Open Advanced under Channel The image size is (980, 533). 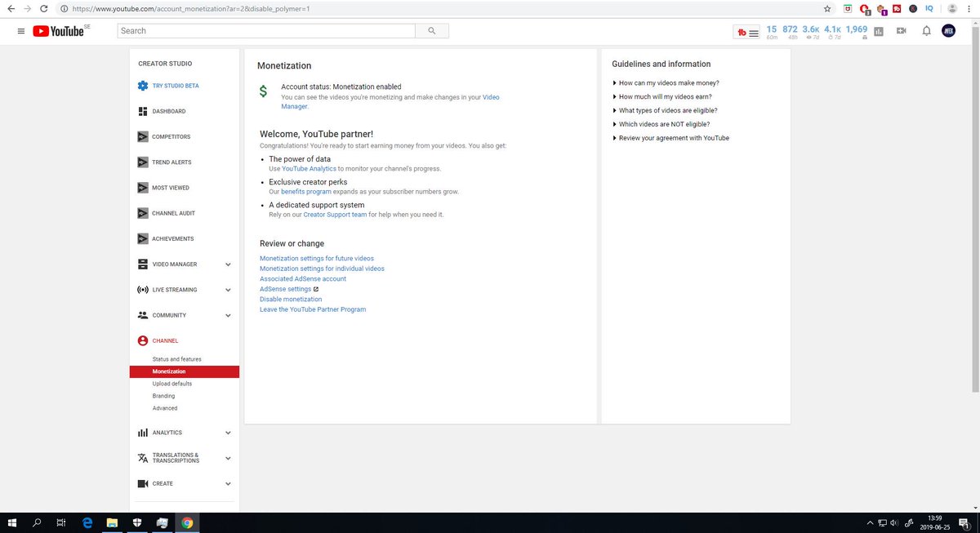click(165, 408)
